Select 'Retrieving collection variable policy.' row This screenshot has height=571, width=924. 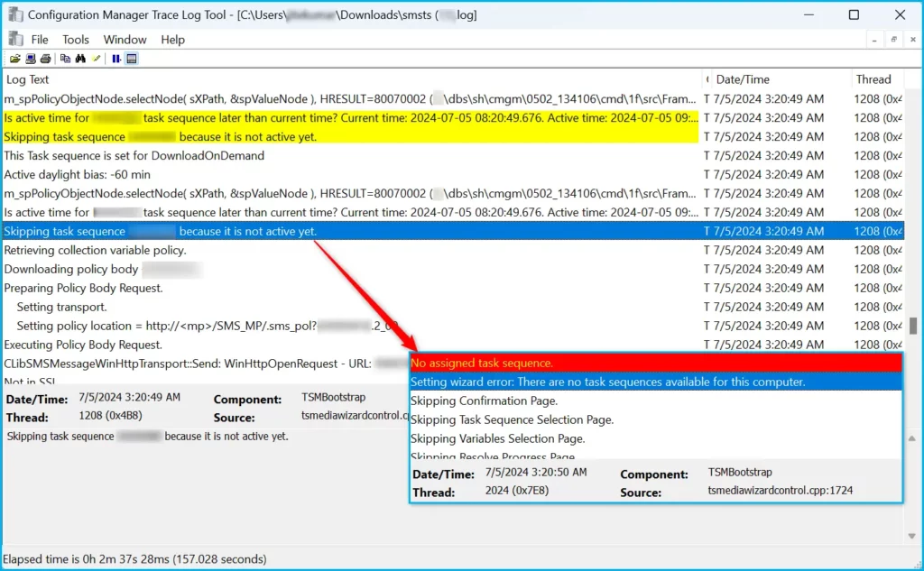coord(453,250)
